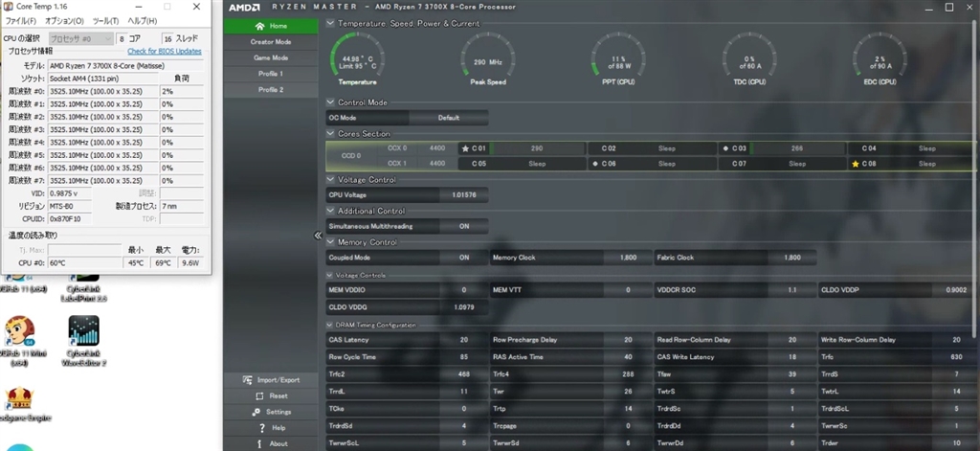
Task: Select Default in Control Mode OC Mode
Action: coord(448,118)
